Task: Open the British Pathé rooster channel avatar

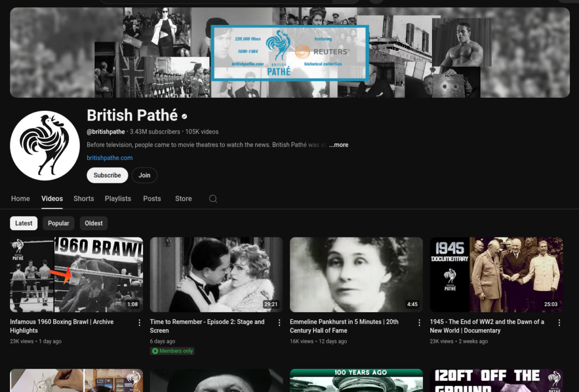Action: [x=45, y=145]
